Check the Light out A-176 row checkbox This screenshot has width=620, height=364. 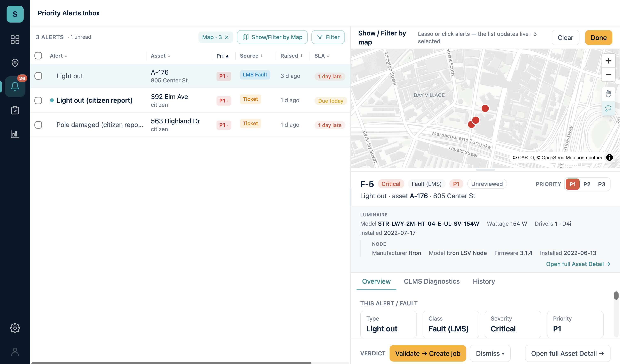[x=38, y=76]
